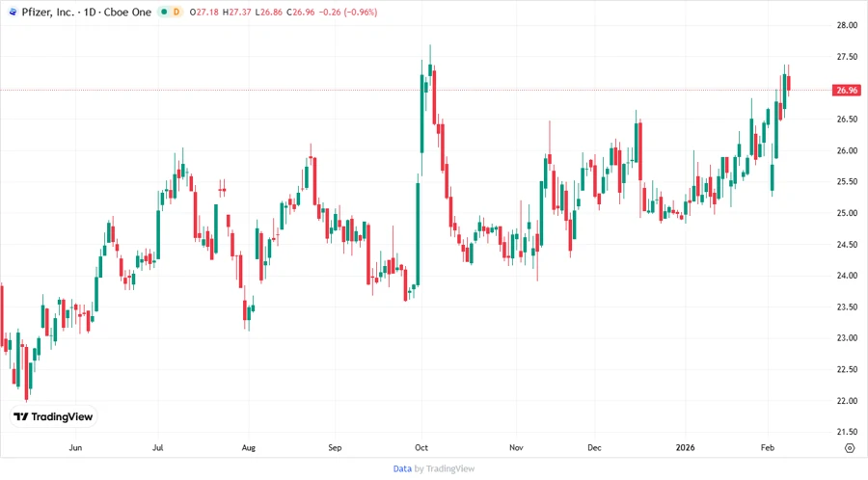Click the 24.00 price axis label
Image resolution: width=868 pixels, height=480 pixels.
pyautogui.click(x=847, y=276)
